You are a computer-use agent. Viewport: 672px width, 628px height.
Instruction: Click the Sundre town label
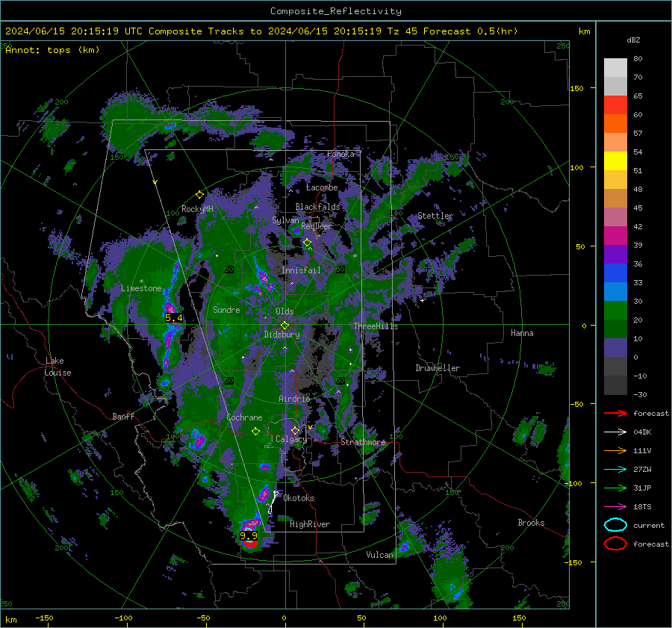[226, 309]
